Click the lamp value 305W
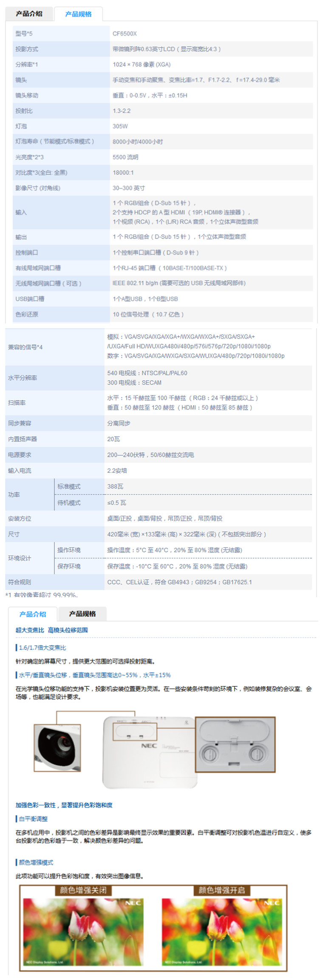Screen dimensions: 323x980 [x=120, y=126]
